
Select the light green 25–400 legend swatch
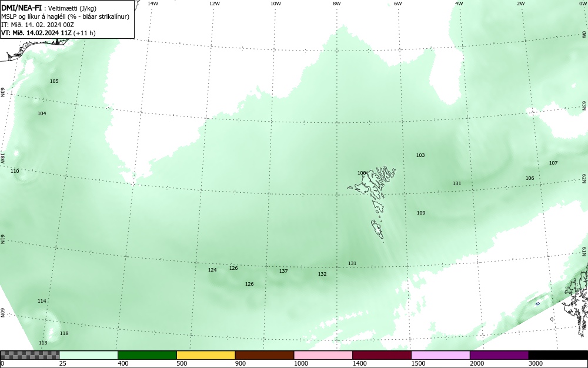click(89, 355)
